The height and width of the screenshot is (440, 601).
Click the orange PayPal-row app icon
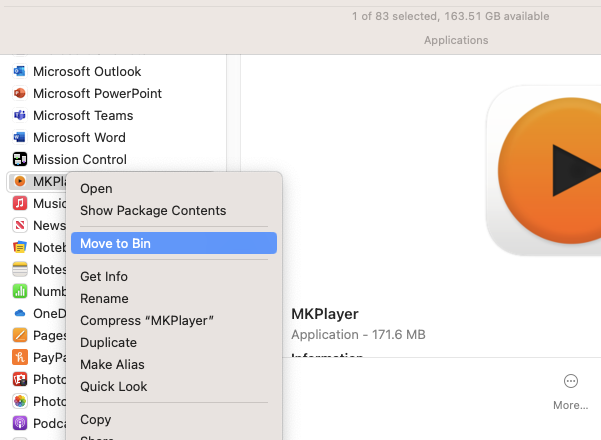click(x=20, y=357)
